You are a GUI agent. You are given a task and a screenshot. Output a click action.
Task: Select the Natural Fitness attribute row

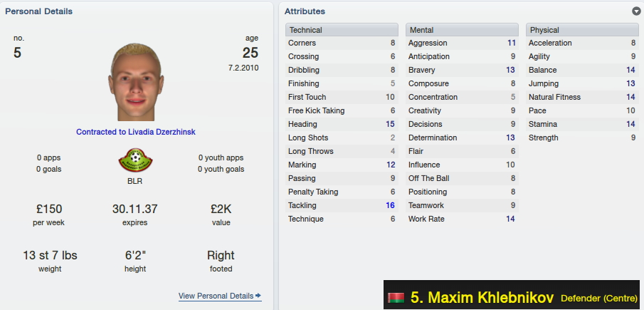click(x=582, y=97)
